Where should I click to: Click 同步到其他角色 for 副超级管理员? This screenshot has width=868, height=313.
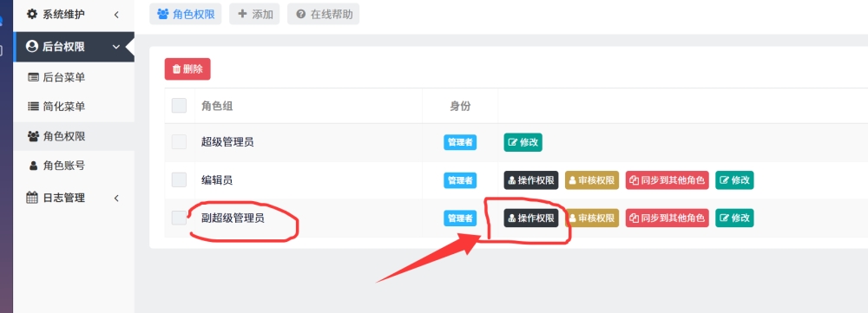tap(667, 218)
